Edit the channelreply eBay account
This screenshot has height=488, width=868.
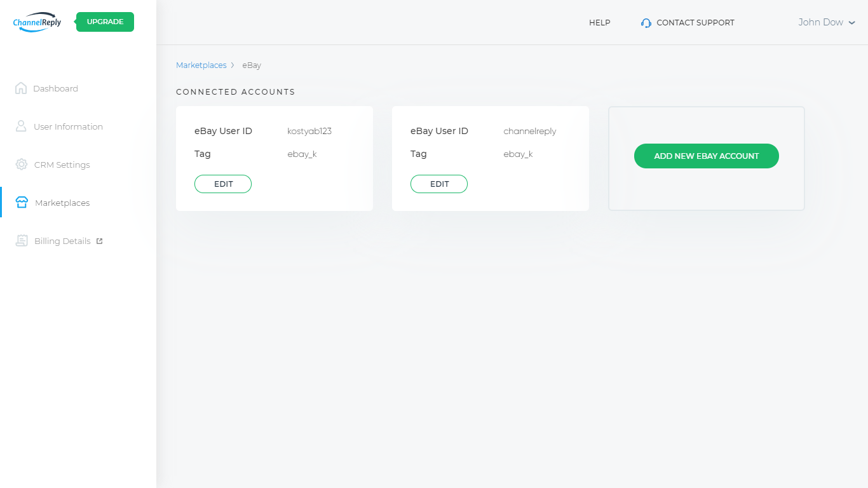(x=439, y=184)
